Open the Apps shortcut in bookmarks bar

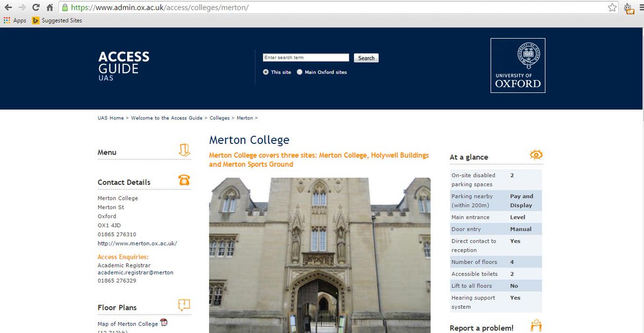pyautogui.click(x=15, y=20)
